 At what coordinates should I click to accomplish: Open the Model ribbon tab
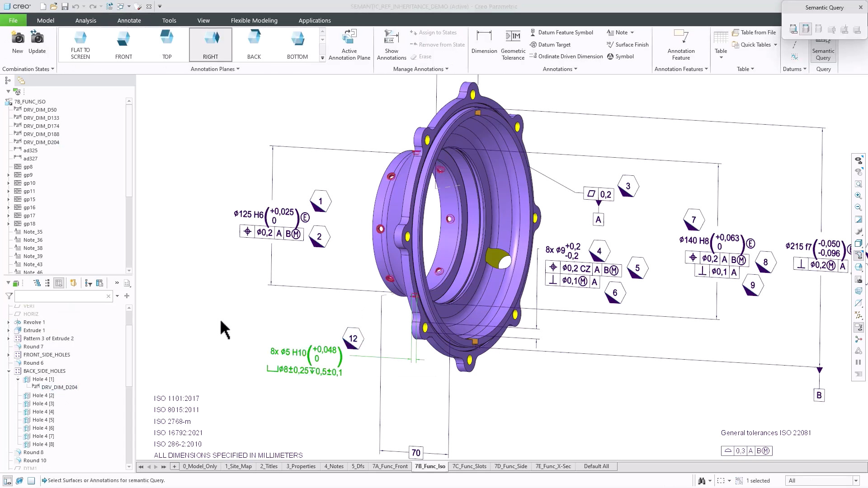pyautogui.click(x=46, y=20)
